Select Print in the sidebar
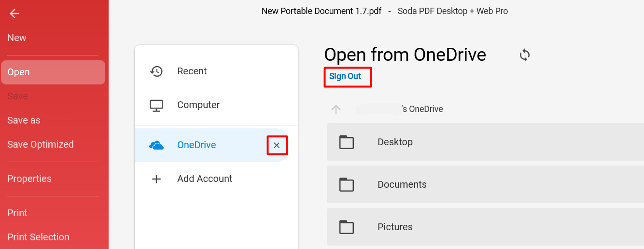Screen dimensions: 644x249 coord(17,213)
